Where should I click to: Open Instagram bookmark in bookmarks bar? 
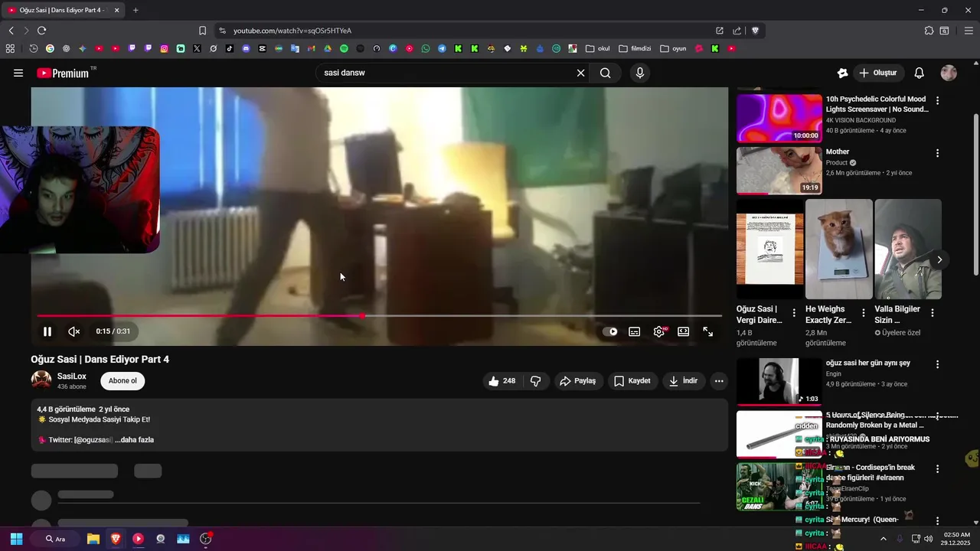tap(164, 48)
